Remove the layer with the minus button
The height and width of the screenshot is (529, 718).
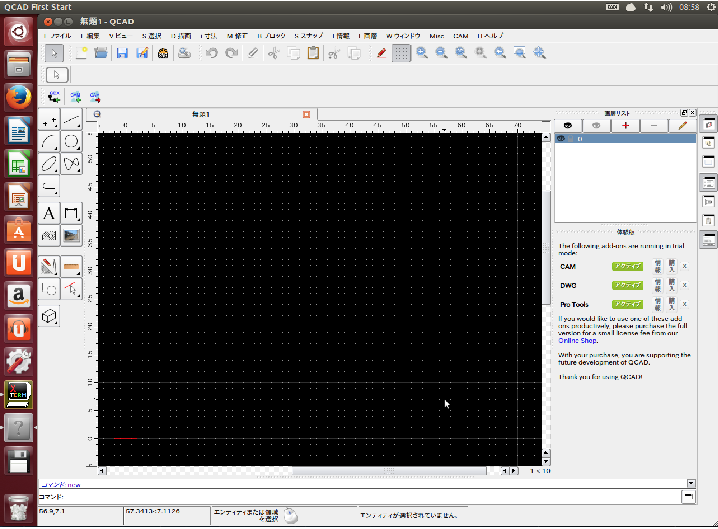tap(653, 125)
